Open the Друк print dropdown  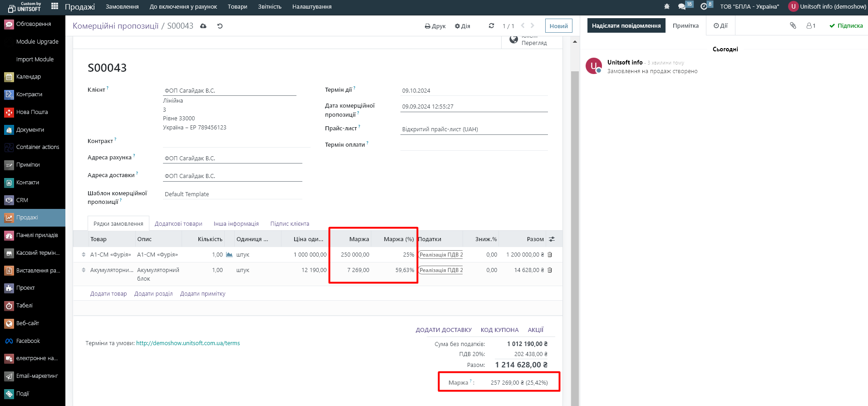[435, 26]
